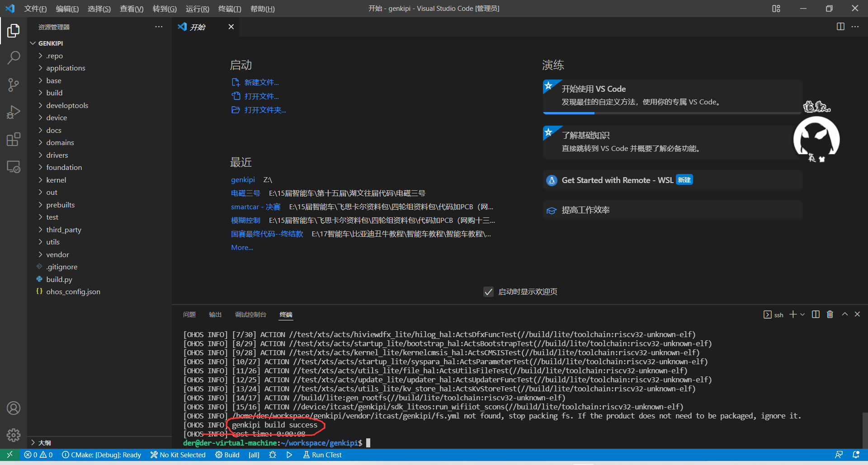Open the Remote Explorer view
Image resolution: width=868 pixels, height=465 pixels.
coord(14,167)
